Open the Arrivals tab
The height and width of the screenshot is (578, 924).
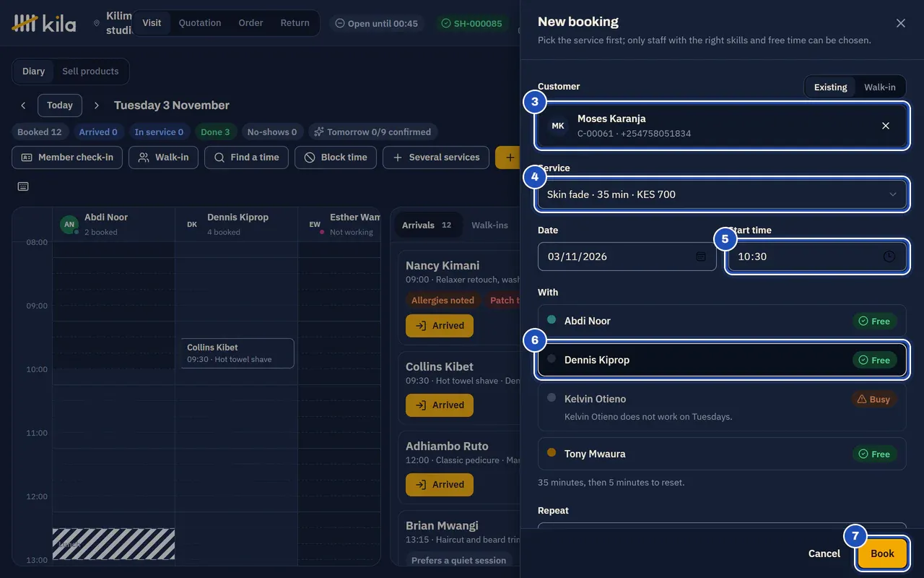[427, 225]
